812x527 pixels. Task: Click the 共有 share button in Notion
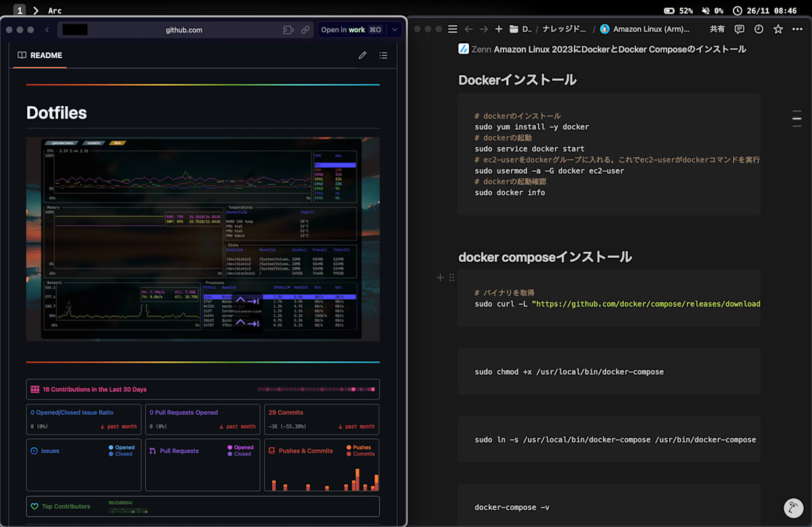pyautogui.click(x=717, y=29)
